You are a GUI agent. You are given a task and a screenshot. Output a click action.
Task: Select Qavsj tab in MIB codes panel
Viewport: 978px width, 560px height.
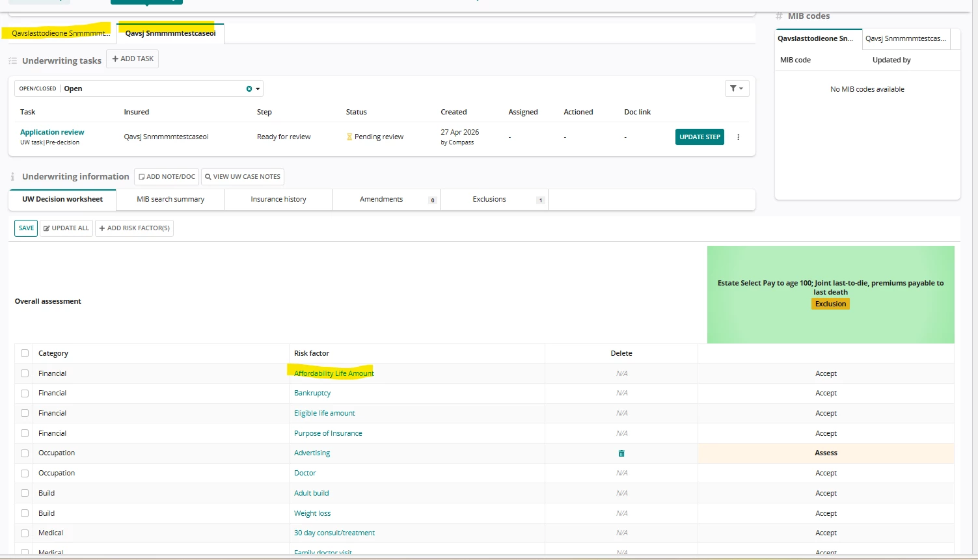tap(906, 39)
